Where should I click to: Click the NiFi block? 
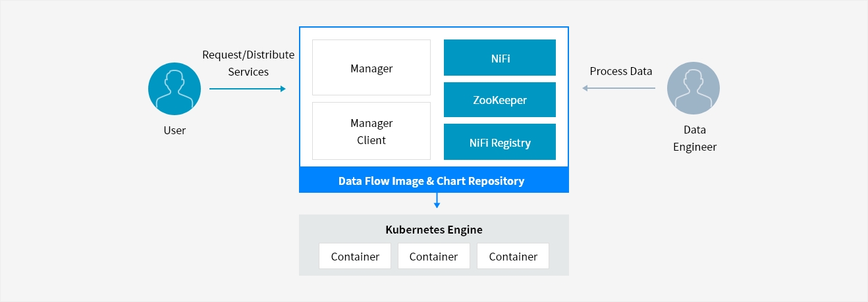(x=500, y=58)
